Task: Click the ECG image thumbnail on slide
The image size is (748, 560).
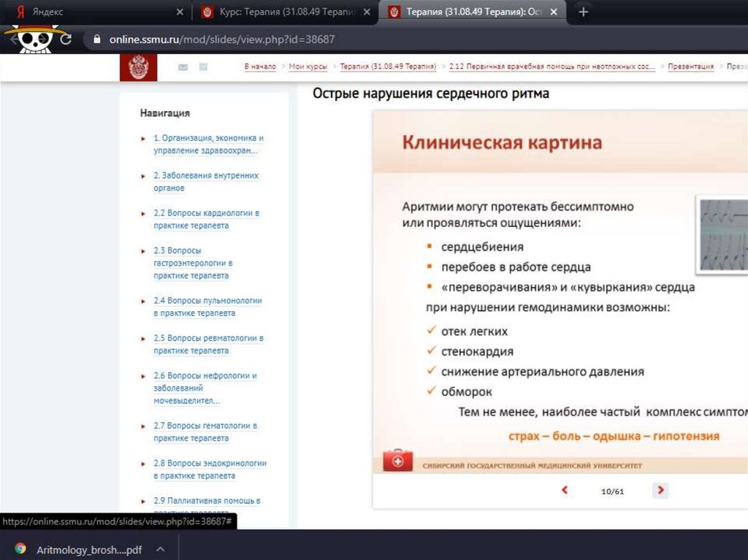Action: tap(722, 234)
